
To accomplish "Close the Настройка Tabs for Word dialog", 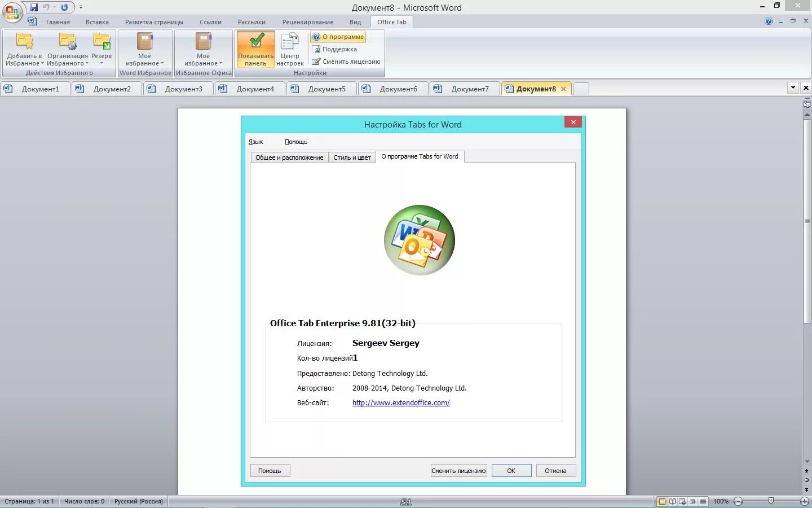I will pyautogui.click(x=573, y=122).
